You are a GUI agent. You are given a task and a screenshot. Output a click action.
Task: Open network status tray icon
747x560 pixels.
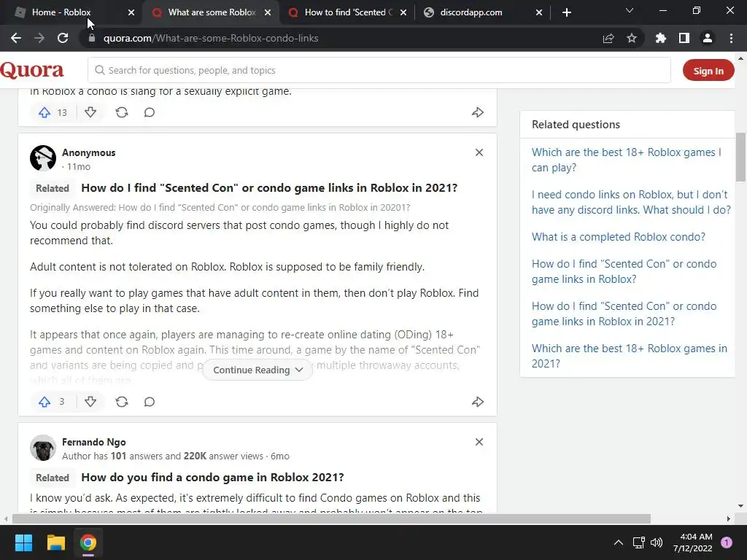pyautogui.click(x=638, y=542)
